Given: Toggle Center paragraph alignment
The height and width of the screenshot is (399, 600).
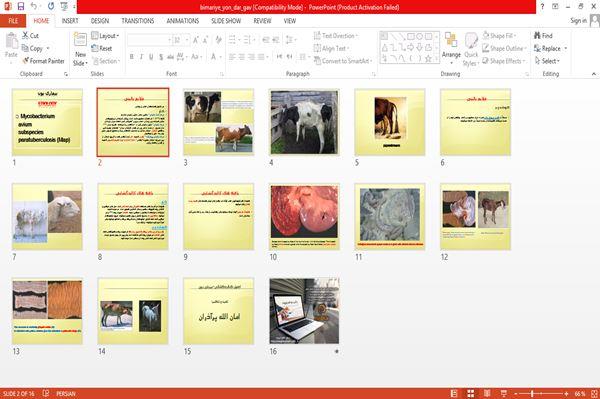Looking at the screenshot, I should click(242, 57).
